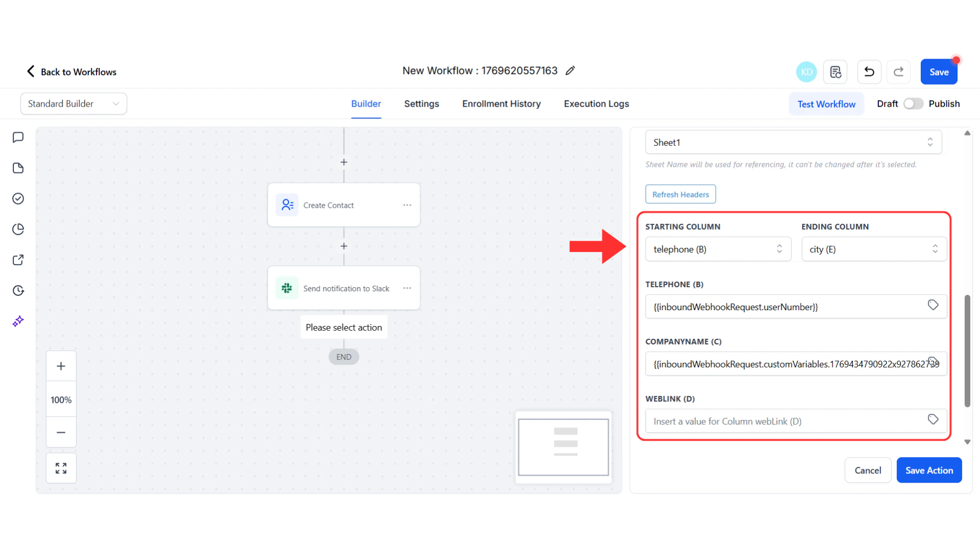Viewport: 980px width, 551px height.
Task: Open the workflow logs icon beside KD avatar
Action: [835, 71]
